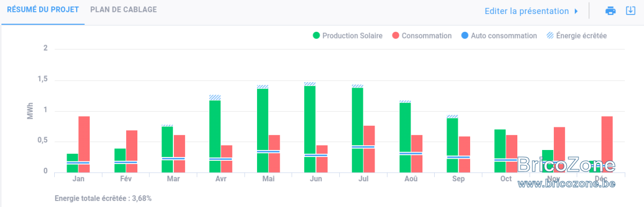Toggle Consommation legend series
Screen dimensions: 644x207
[x=422, y=36]
